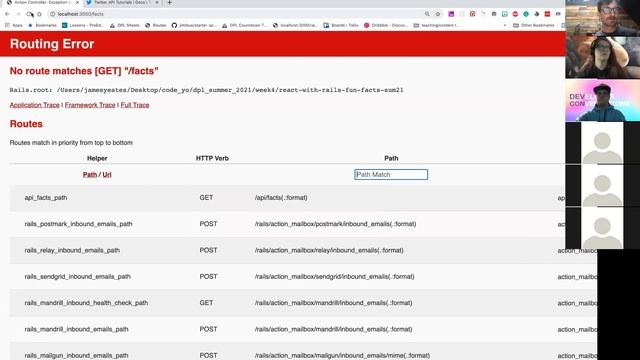Click the red square extension icon
The width and height of the screenshot is (640, 360).
547,14
